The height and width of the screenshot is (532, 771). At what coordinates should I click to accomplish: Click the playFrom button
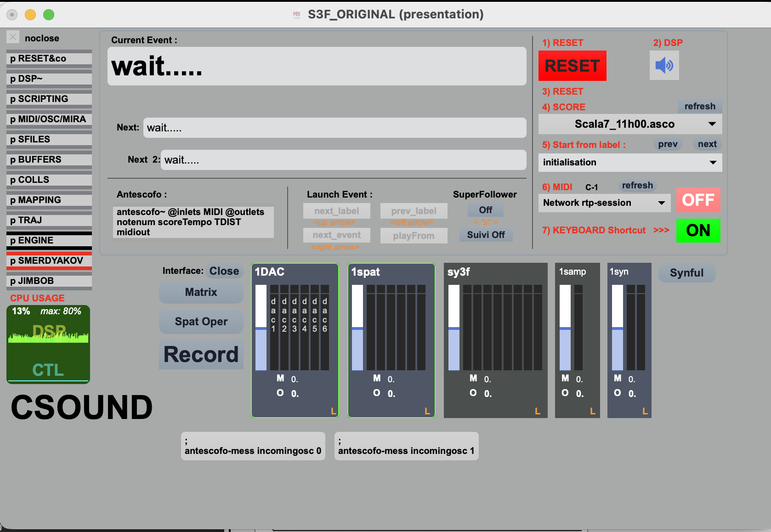tap(414, 236)
